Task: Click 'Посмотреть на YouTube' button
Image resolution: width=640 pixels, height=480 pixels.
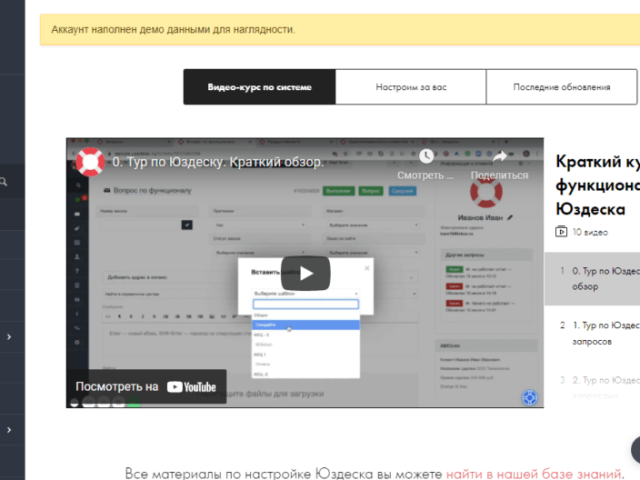Action: click(x=146, y=387)
